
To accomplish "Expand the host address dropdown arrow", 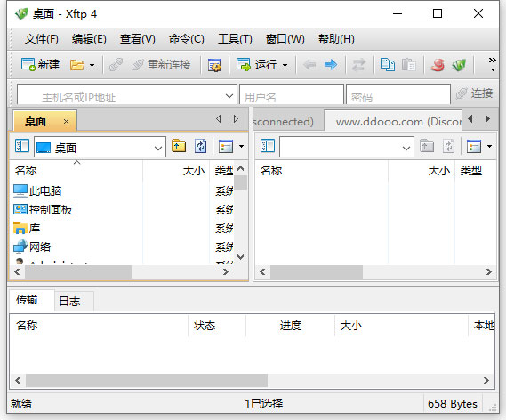I will 229,96.
